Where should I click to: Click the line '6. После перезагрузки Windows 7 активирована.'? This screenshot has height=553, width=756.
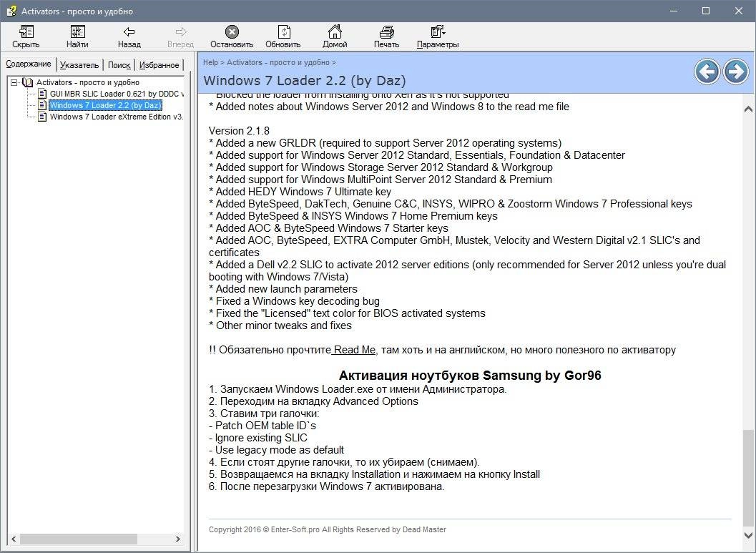click(x=326, y=486)
